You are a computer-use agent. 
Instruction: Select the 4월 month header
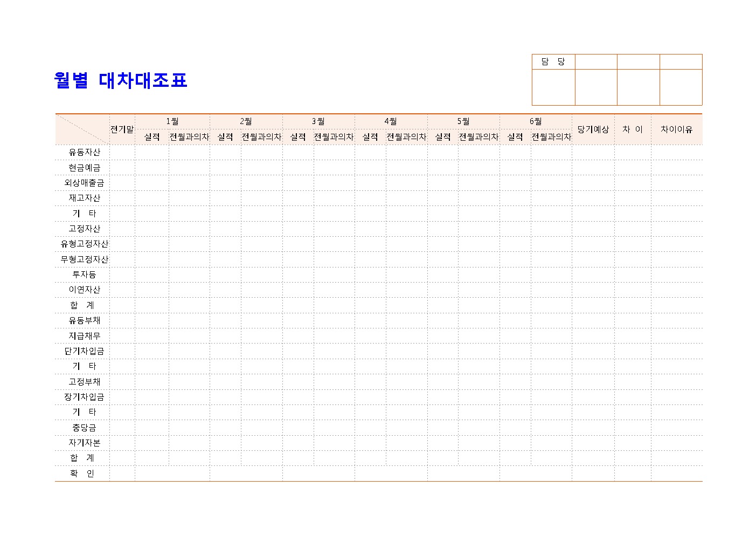click(x=391, y=121)
